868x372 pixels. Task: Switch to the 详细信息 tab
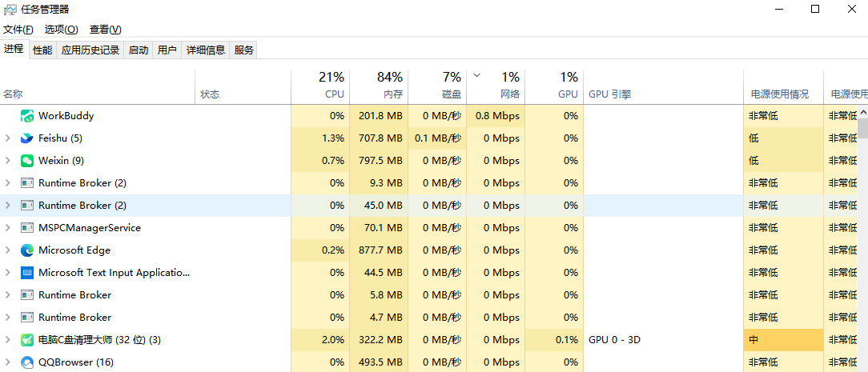pyautogui.click(x=205, y=50)
